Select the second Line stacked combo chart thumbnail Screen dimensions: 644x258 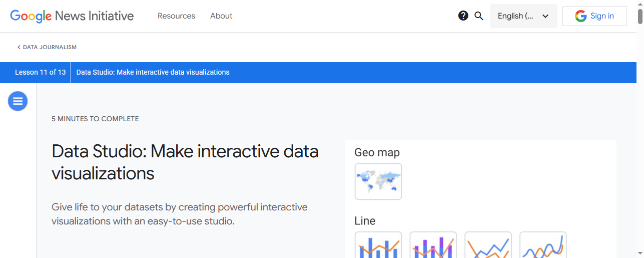tap(433, 244)
